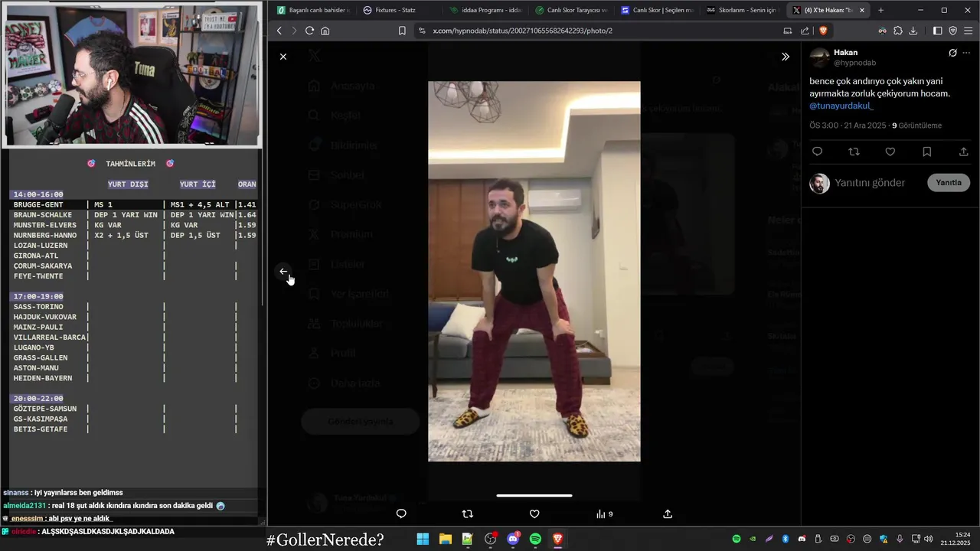Viewport: 980px width, 551px height.
Task: Bookmark the tweet in the sidebar
Action: pos(926,152)
